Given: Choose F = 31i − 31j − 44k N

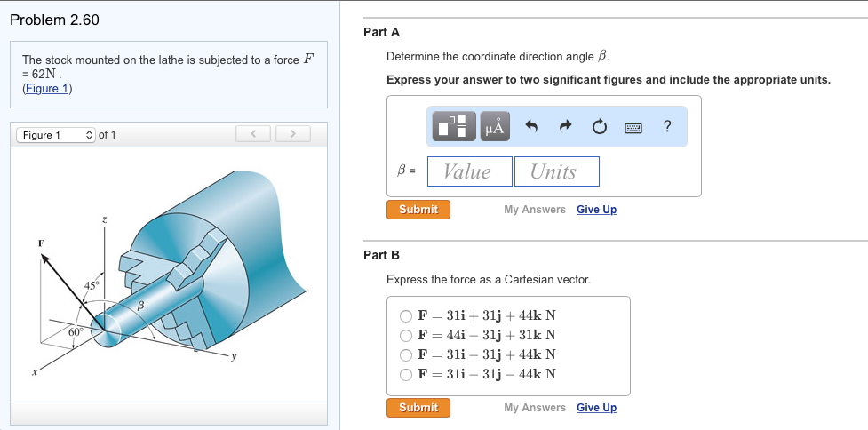Looking at the screenshot, I should (406, 374).
